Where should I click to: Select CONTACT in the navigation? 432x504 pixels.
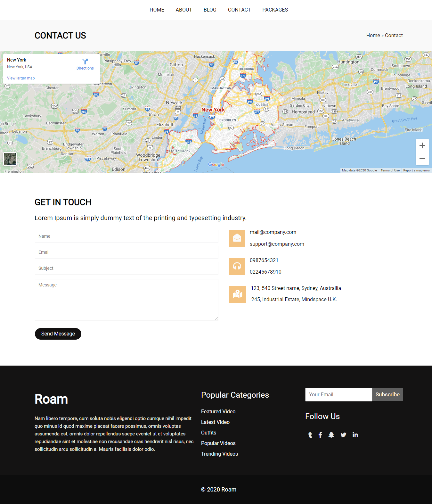pos(239,10)
